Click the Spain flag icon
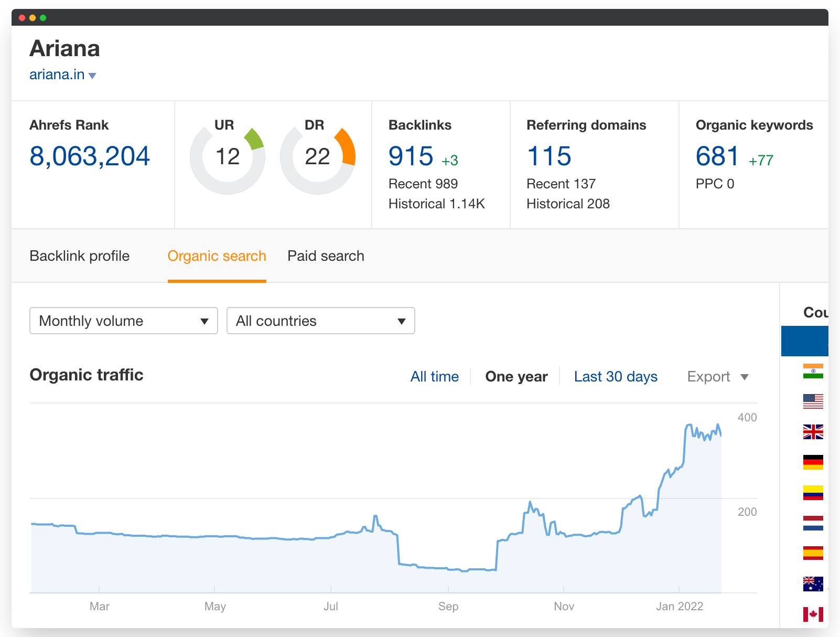Image resolution: width=840 pixels, height=637 pixels. (x=813, y=553)
